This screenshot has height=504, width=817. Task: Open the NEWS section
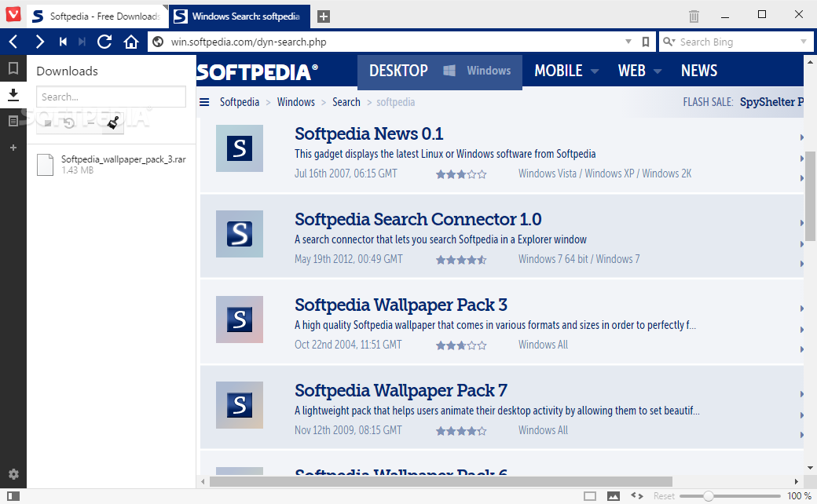pos(698,71)
